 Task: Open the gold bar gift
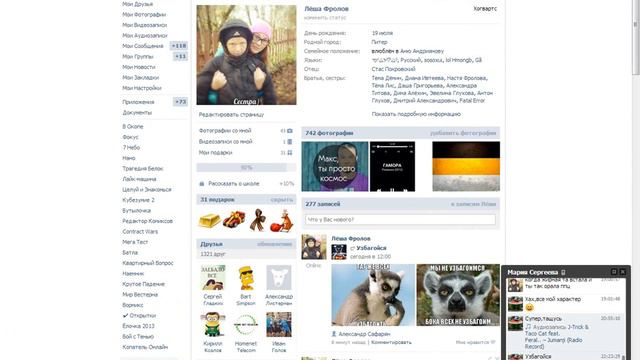[x=209, y=220]
